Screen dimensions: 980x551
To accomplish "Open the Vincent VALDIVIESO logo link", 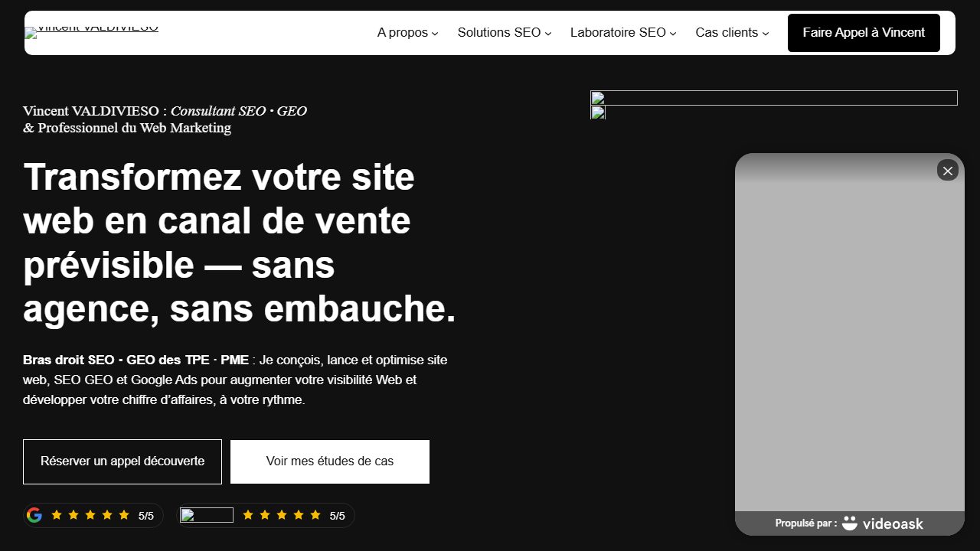I will tap(91, 32).
